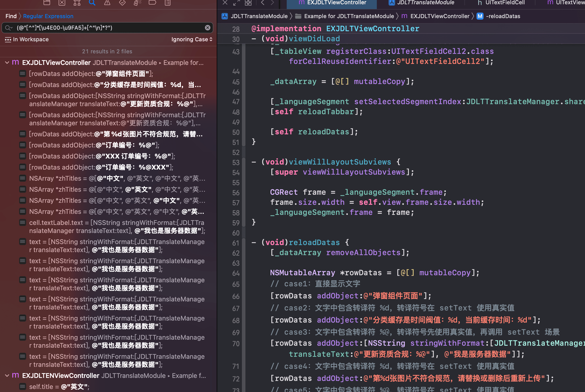Click the search input field
Screen dimensions: 585x392
(107, 28)
